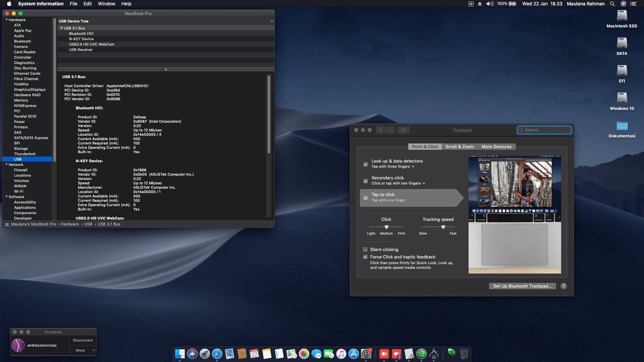Disable Tap to click checkbox
644x362 pixels.
click(366, 197)
